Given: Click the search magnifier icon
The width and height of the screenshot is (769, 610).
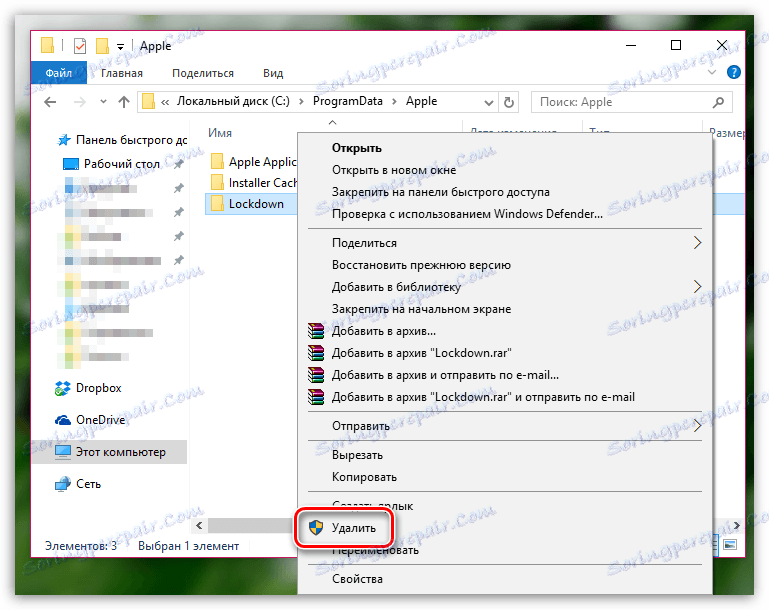Looking at the screenshot, I should 718,102.
